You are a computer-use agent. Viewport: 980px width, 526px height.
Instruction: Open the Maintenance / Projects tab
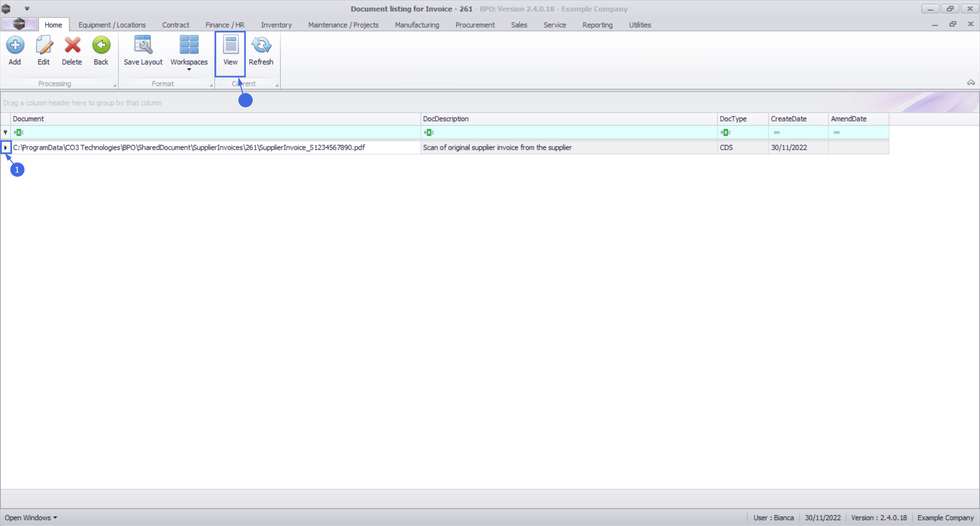click(343, 25)
